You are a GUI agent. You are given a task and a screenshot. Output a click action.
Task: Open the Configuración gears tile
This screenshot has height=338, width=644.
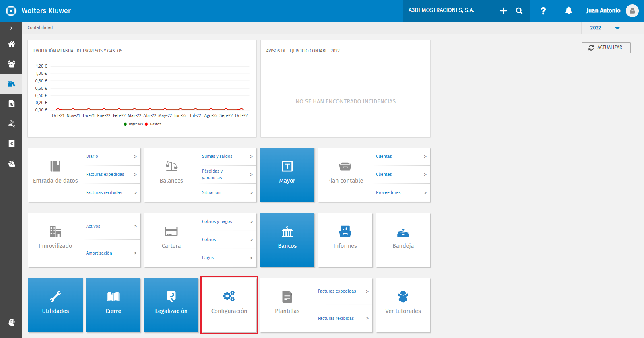tap(229, 305)
